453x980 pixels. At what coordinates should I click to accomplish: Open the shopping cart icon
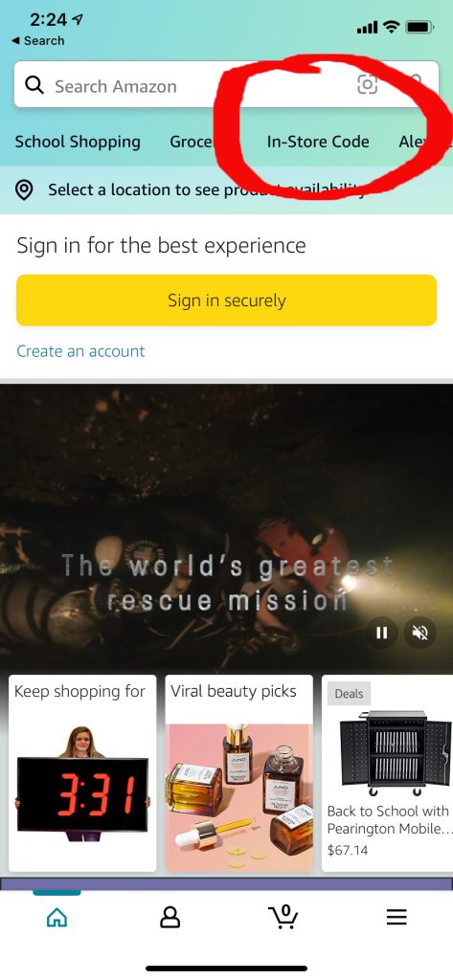click(x=283, y=916)
